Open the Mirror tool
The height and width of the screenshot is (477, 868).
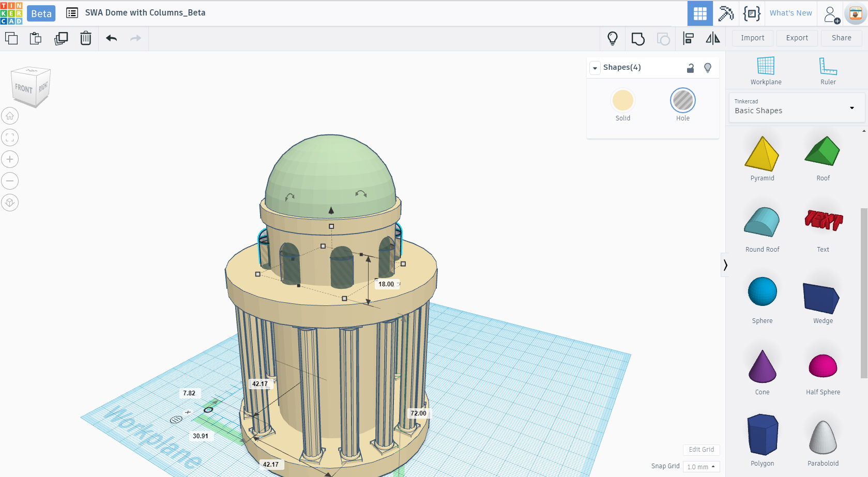[713, 38]
